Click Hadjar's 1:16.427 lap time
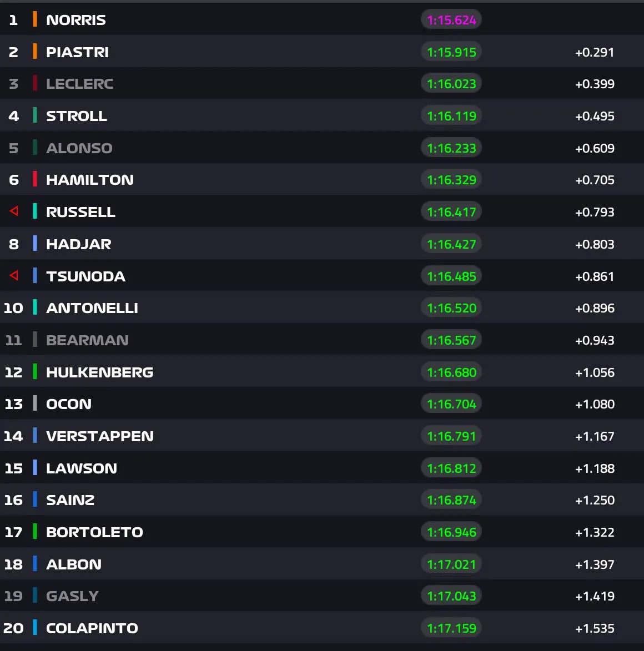This screenshot has height=651, width=644. (451, 244)
